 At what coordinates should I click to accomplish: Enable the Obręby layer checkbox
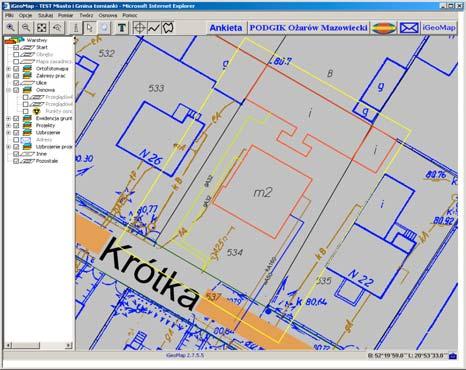coord(16,55)
